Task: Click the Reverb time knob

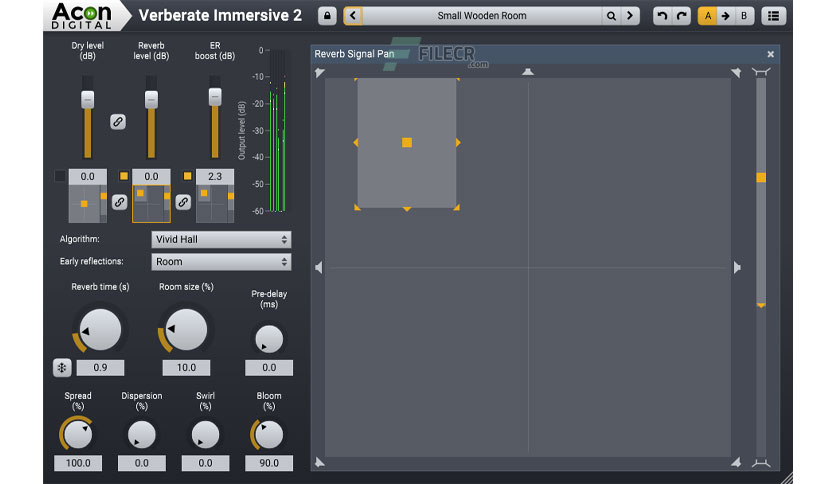Action: tap(100, 329)
